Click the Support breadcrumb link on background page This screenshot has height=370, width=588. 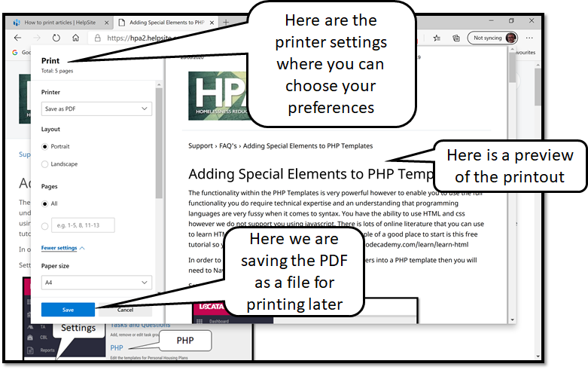(x=25, y=154)
